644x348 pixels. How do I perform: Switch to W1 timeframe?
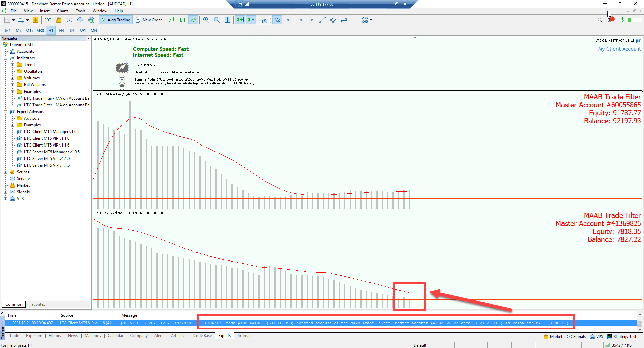[83, 30]
